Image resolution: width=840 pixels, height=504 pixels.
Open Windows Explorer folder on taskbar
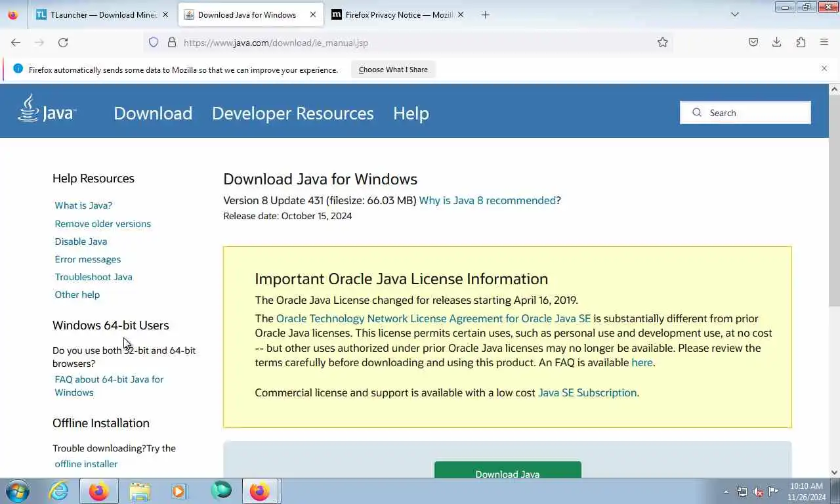[140, 491]
